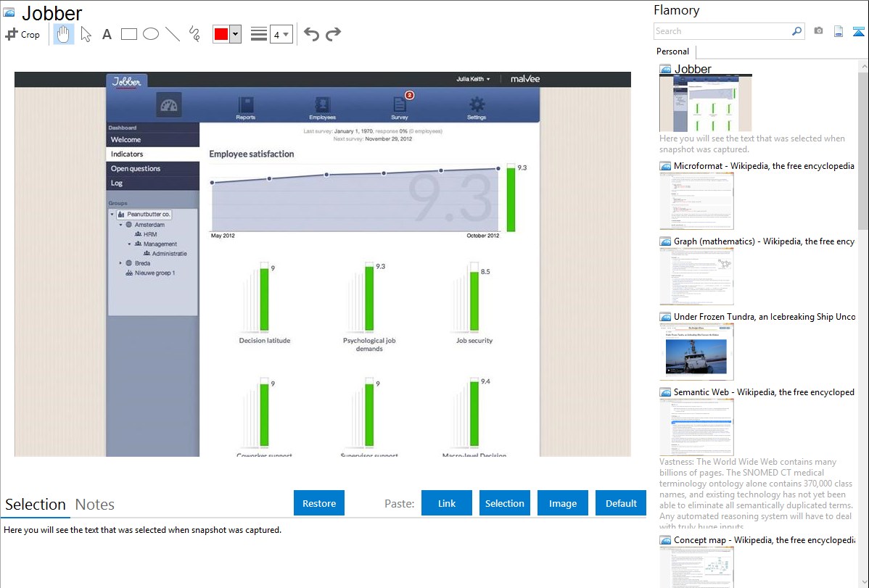Click the Microformat snapshot title text
The width and height of the screenshot is (869, 588).
point(764,166)
